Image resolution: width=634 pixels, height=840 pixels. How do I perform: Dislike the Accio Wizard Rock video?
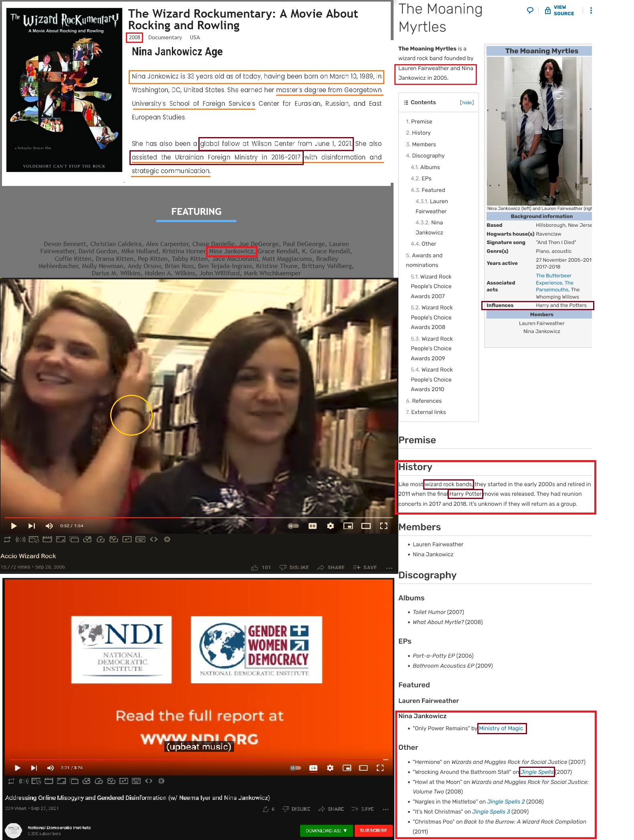coord(294,567)
